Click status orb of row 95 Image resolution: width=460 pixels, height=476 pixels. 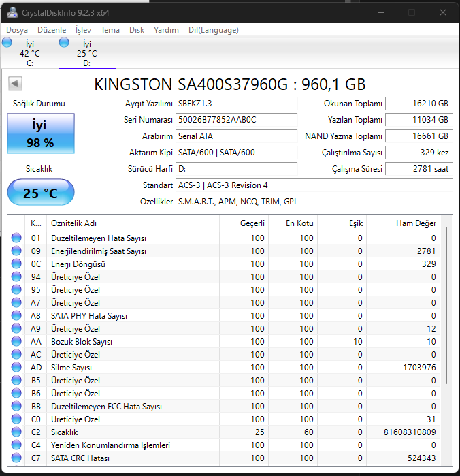coord(16,290)
